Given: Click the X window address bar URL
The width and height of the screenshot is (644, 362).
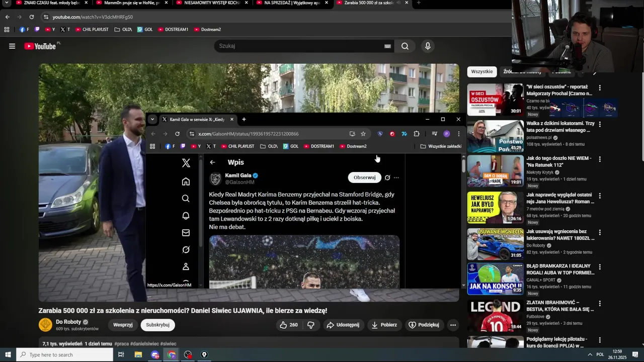Looking at the screenshot, I should pos(249,134).
